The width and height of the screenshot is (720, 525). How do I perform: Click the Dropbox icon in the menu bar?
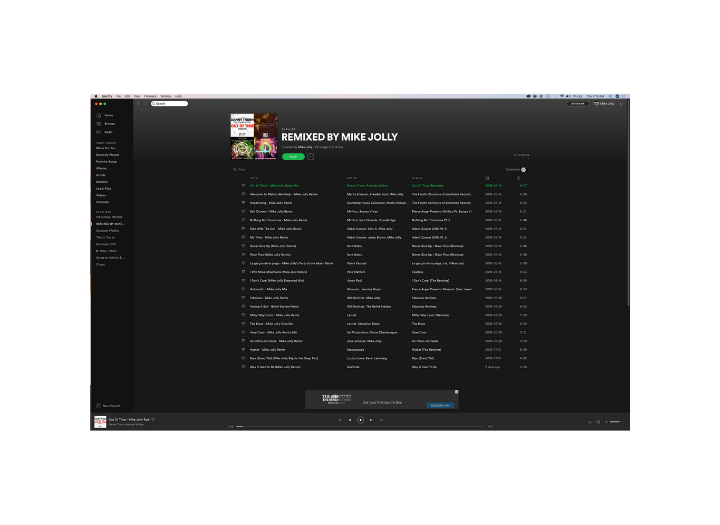point(534,96)
